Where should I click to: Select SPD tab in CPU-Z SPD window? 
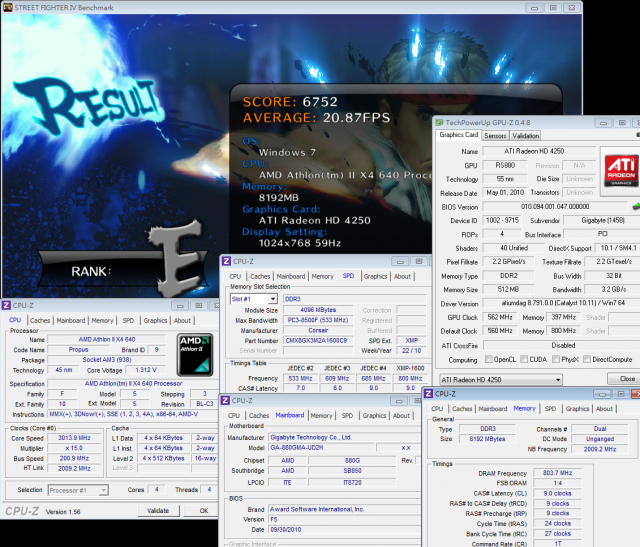tap(348, 276)
